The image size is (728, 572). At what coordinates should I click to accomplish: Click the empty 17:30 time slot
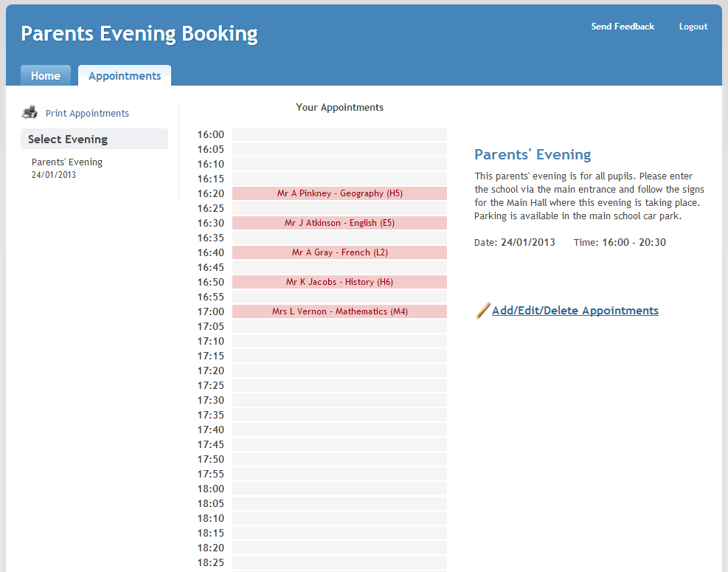(339, 400)
